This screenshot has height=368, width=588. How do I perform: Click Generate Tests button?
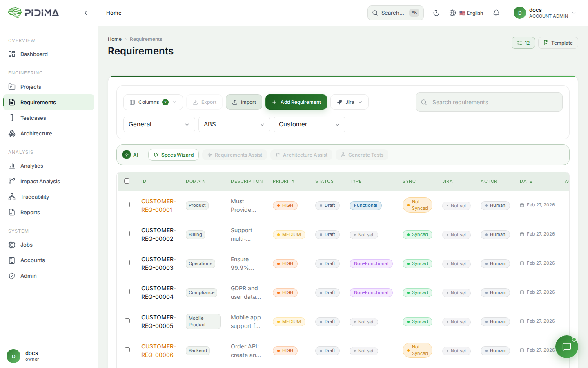[362, 155]
